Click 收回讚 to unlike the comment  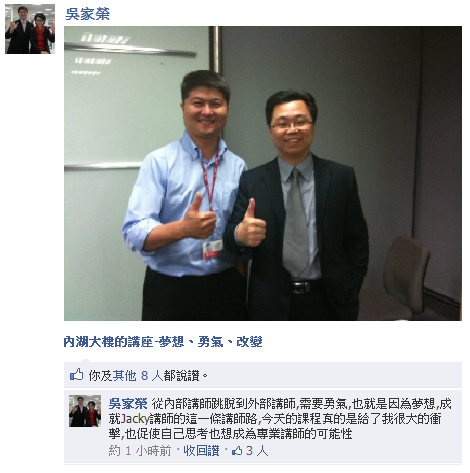tap(201, 451)
